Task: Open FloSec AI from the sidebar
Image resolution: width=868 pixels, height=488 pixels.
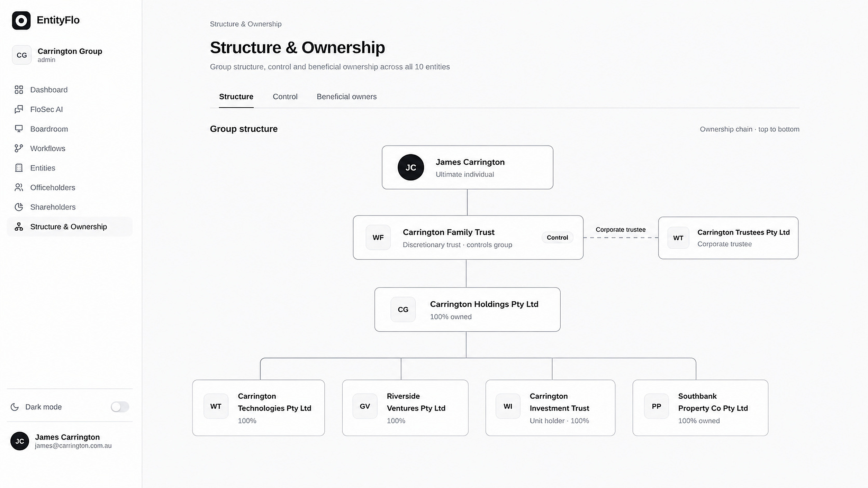Action: (x=70, y=109)
